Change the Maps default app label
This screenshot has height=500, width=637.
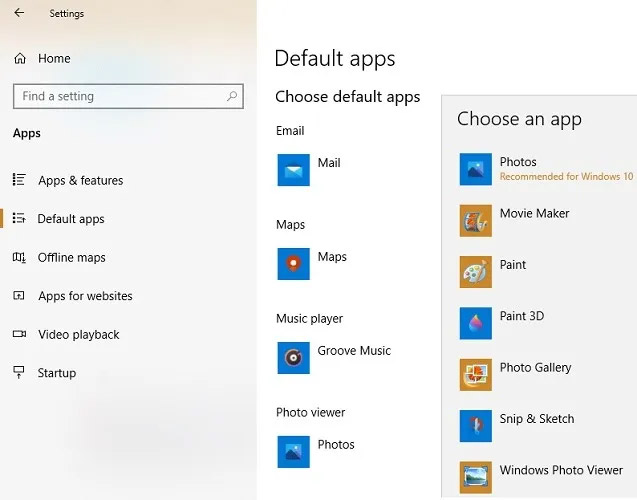click(332, 257)
